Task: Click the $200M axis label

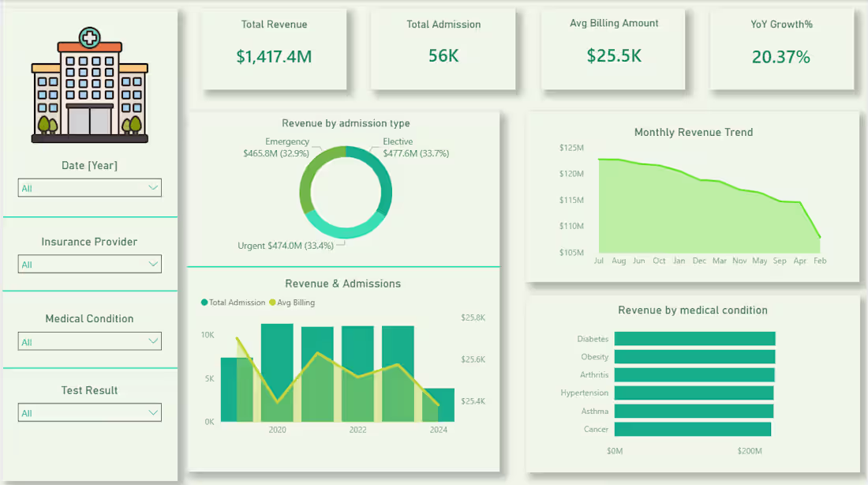Action: 750,450
